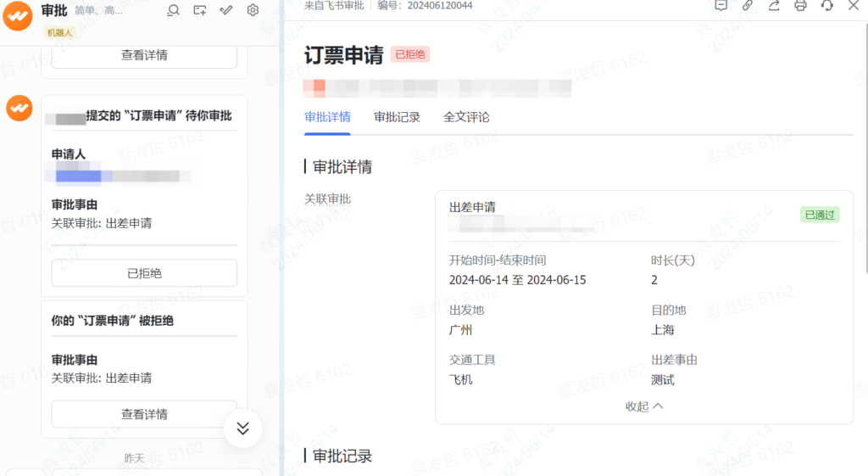
Task: Click 查看详情 under the 被拒绝 message
Action: (x=144, y=414)
